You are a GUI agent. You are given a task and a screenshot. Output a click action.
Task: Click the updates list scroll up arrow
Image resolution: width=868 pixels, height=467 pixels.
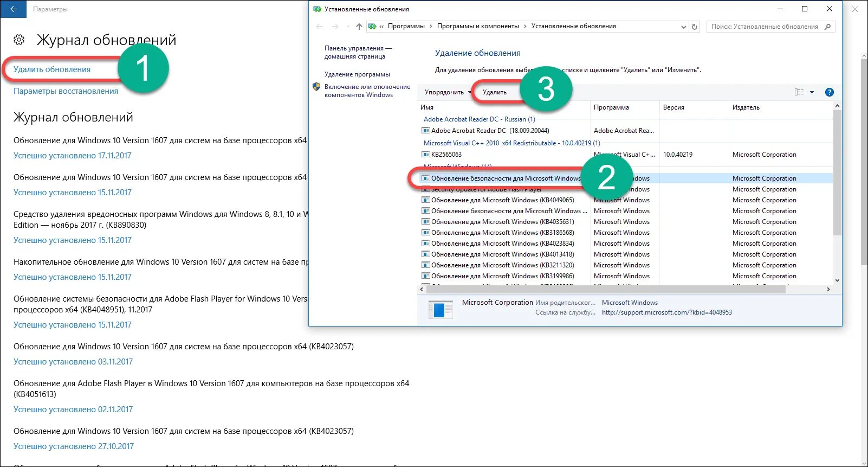tap(837, 106)
